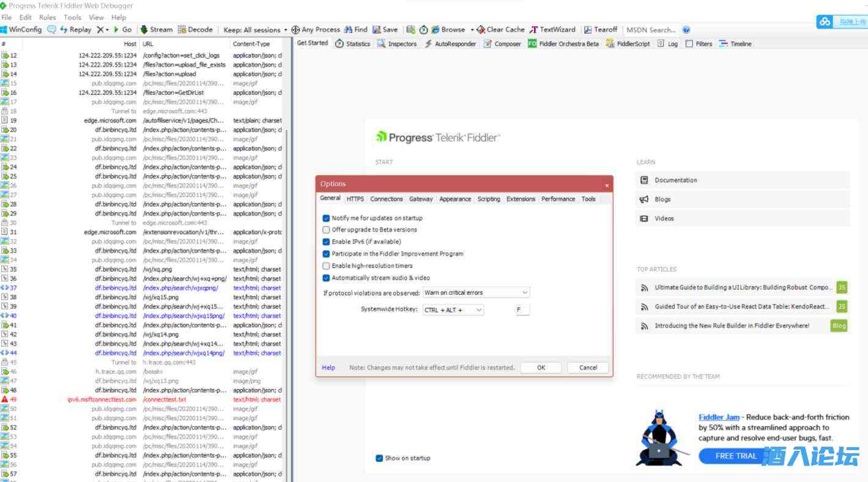The height and width of the screenshot is (482, 868).
Task: Open the Help link in Options
Action: (328, 368)
